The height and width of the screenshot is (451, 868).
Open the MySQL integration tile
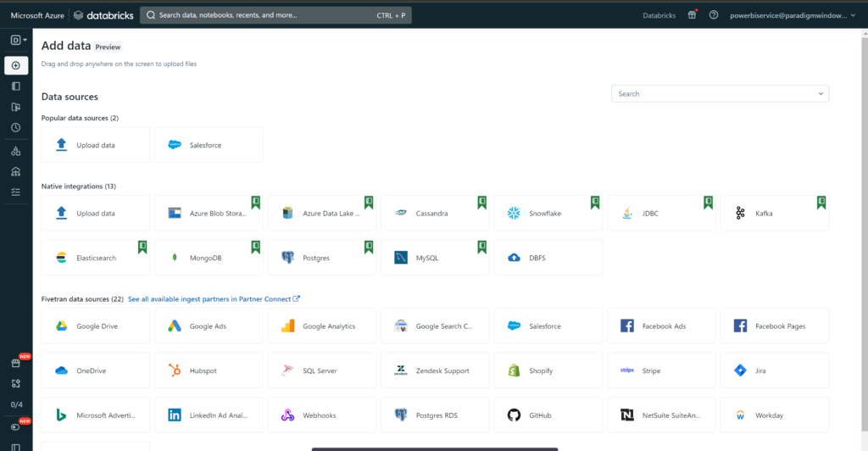click(x=435, y=258)
